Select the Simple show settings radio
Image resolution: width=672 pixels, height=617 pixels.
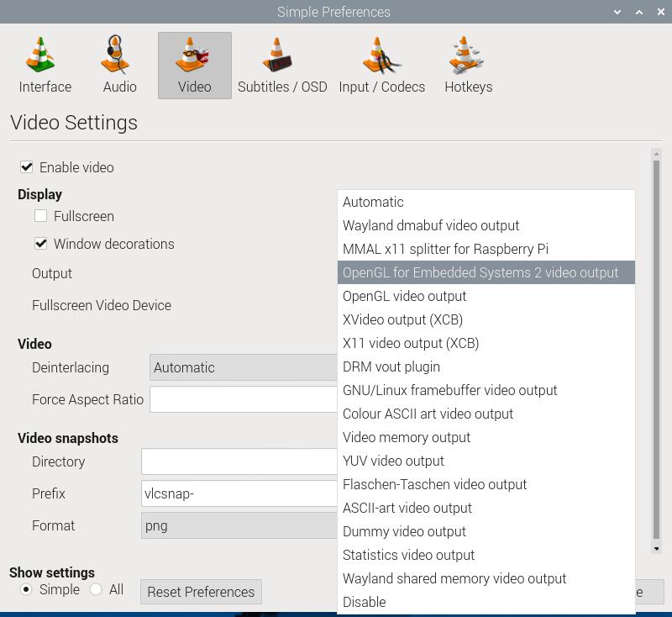tap(26, 589)
